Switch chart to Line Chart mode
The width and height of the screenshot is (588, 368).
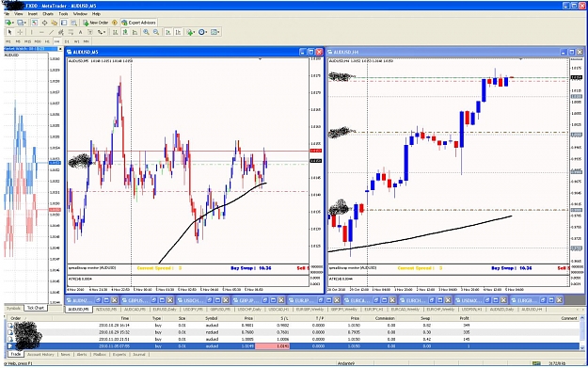point(135,32)
